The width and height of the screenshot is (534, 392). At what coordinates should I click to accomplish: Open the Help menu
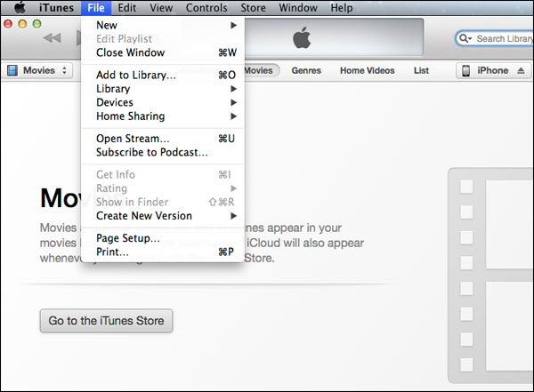point(342,7)
